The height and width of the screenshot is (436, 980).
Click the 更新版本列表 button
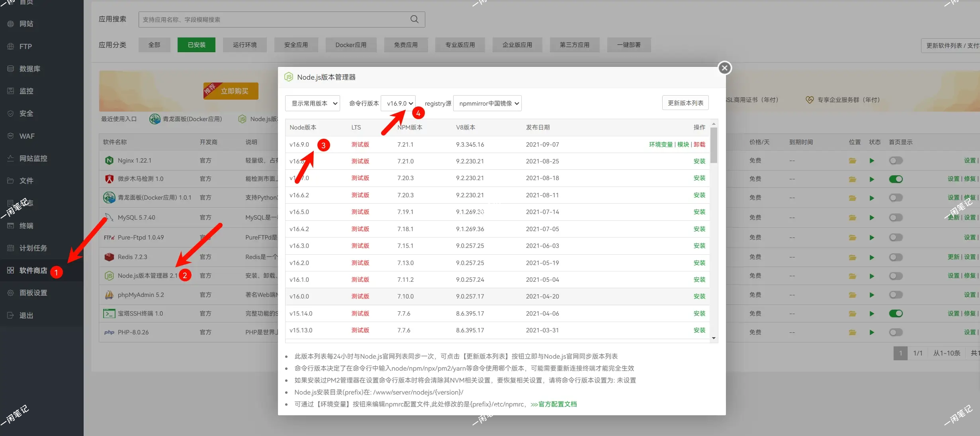tap(685, 103)
